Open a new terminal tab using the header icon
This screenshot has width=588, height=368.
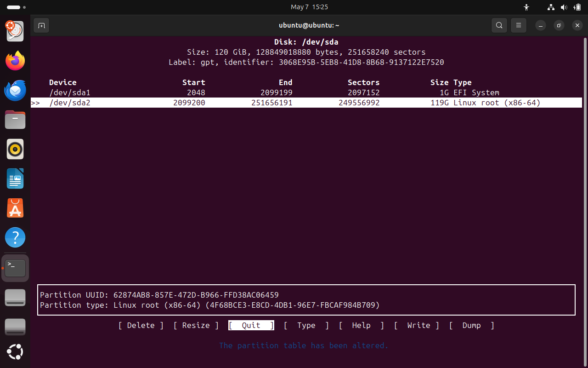[x=41, y=25]
